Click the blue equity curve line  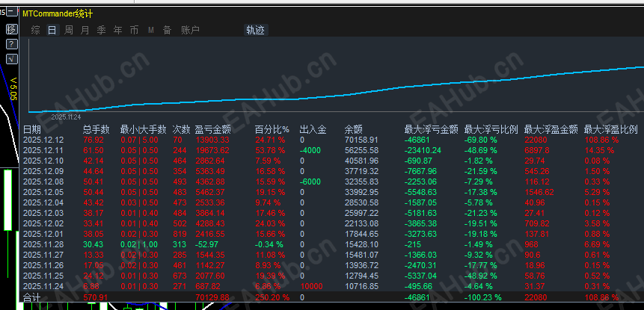337,90
